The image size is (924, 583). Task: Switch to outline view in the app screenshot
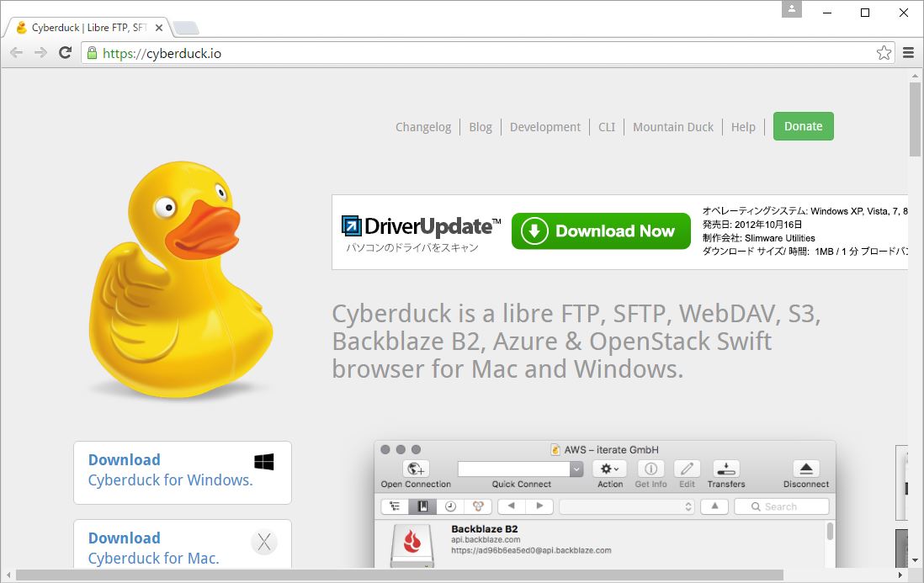[x=395, y=506]
